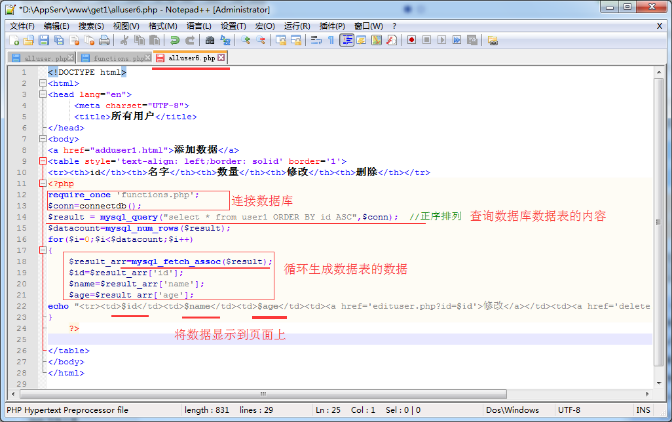Click the Save file toolbar icon
This screenshot has width=672, height=422.
coord(43,40)
